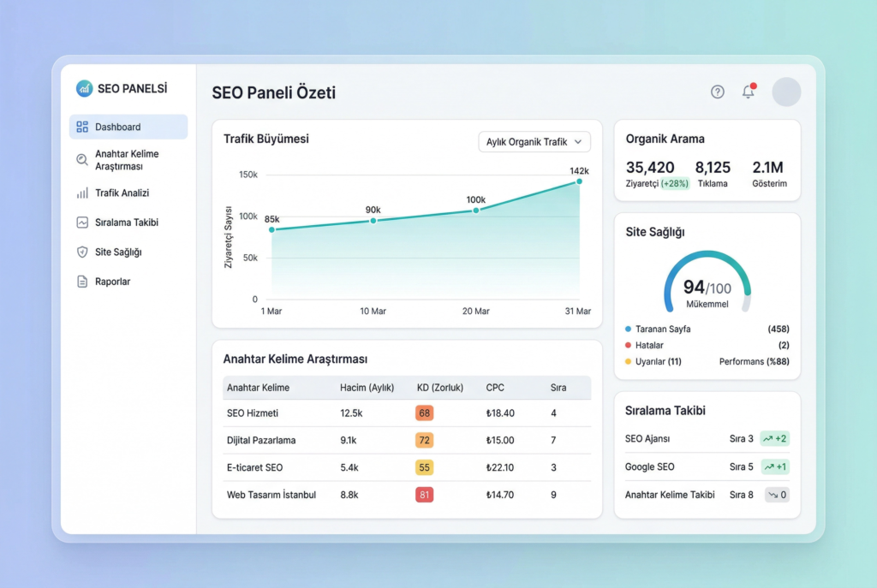Click the Raporlar document icon
This screenshot has height=588, width=877.
pyautogui.click(x=82, y=282)
